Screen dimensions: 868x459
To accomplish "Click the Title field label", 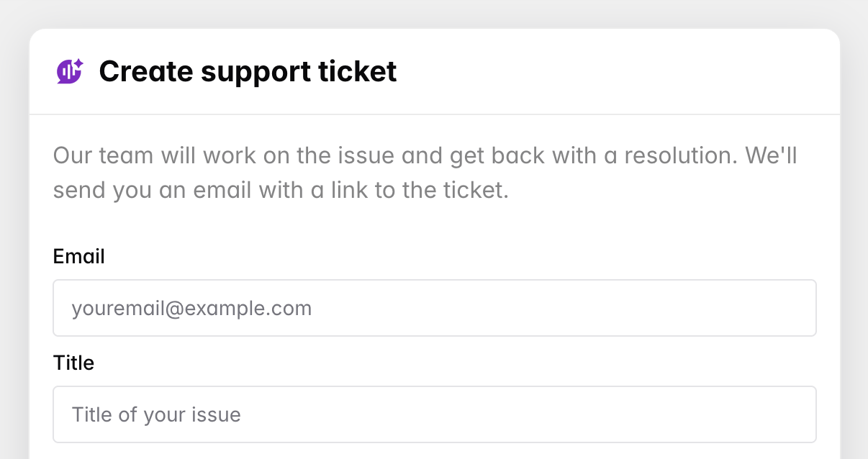I will tap(73, 363).
